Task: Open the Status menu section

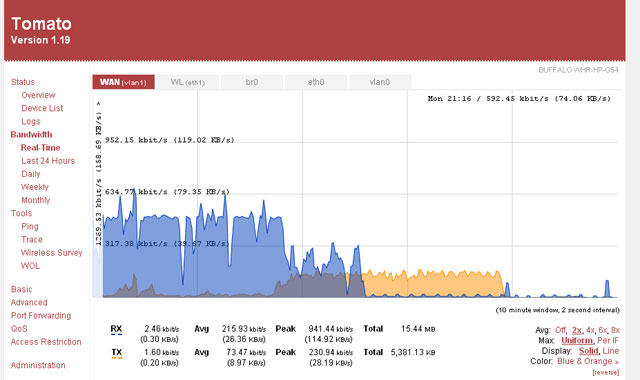Action: pyautogui.click(x=23, y=82)
